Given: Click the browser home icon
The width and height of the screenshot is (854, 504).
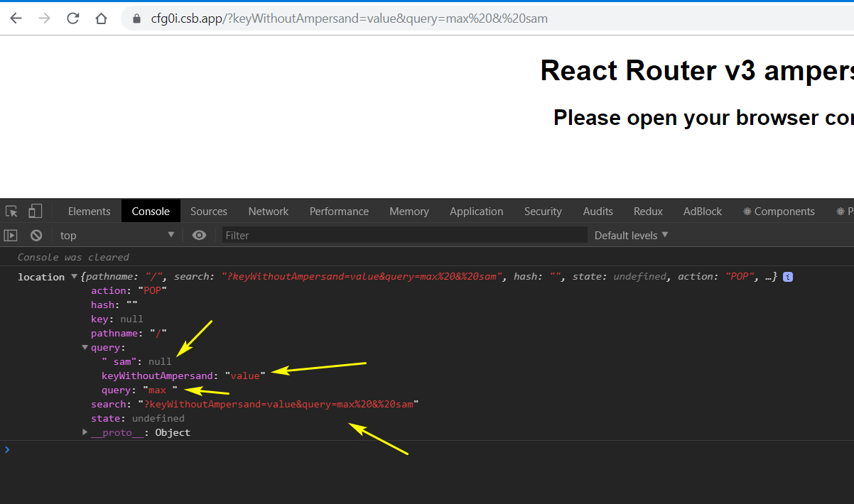Looking at the screenshot, I should click(x=101, y=18).
